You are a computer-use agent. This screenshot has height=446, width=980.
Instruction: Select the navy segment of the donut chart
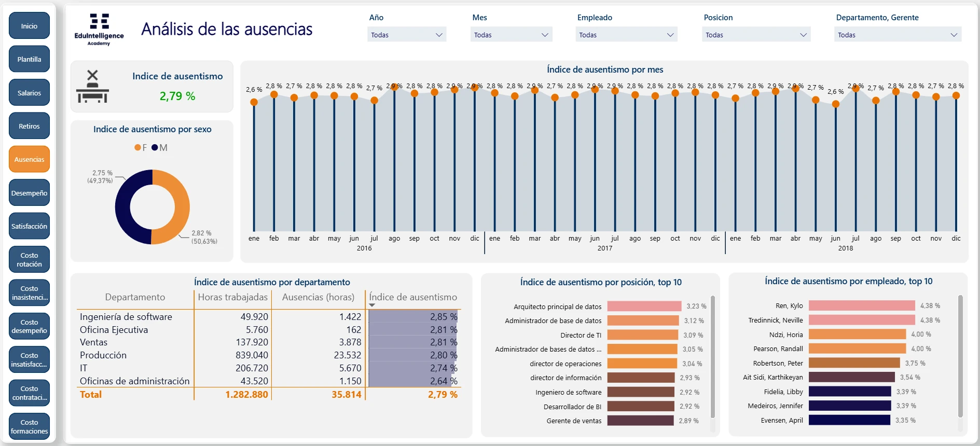(123, 207)
